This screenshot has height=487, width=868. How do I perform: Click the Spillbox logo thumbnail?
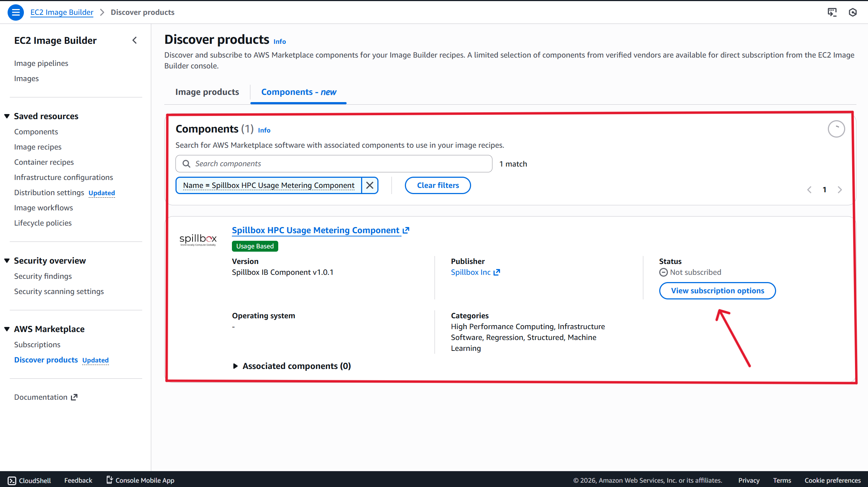[x=198, y=239]
